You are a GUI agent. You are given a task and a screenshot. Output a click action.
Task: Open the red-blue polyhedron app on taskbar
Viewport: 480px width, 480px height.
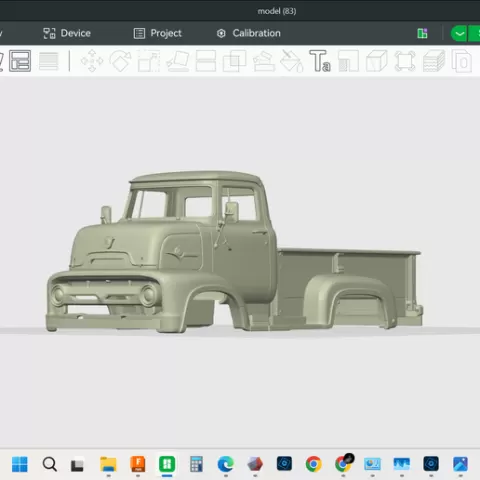point(255,464)
